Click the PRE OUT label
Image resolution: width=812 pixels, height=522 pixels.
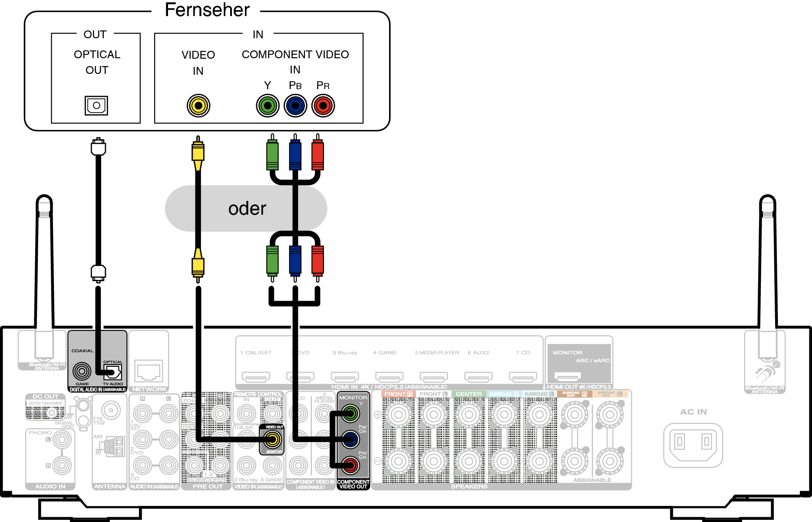[208, 486]
